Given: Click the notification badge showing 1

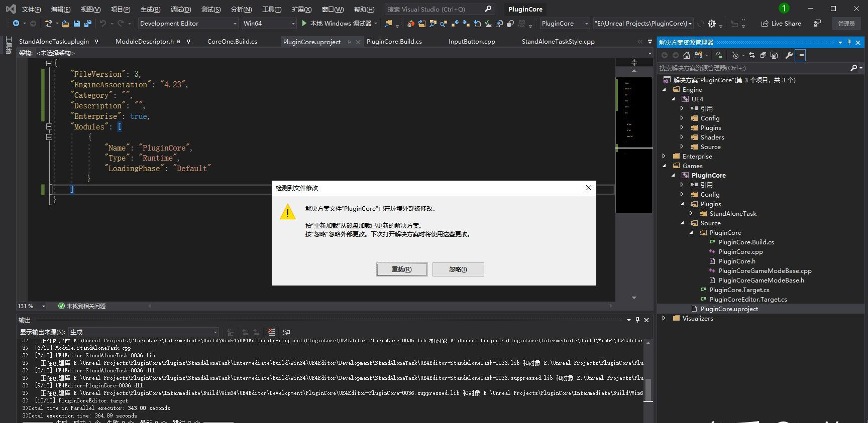Looking at the screenshot, I should 784,9.
